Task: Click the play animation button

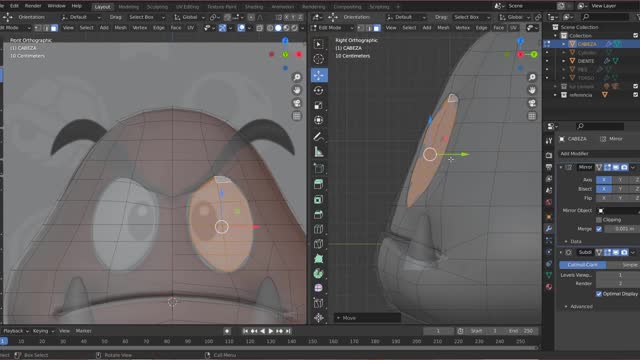Action: click(x=271, y=331)
